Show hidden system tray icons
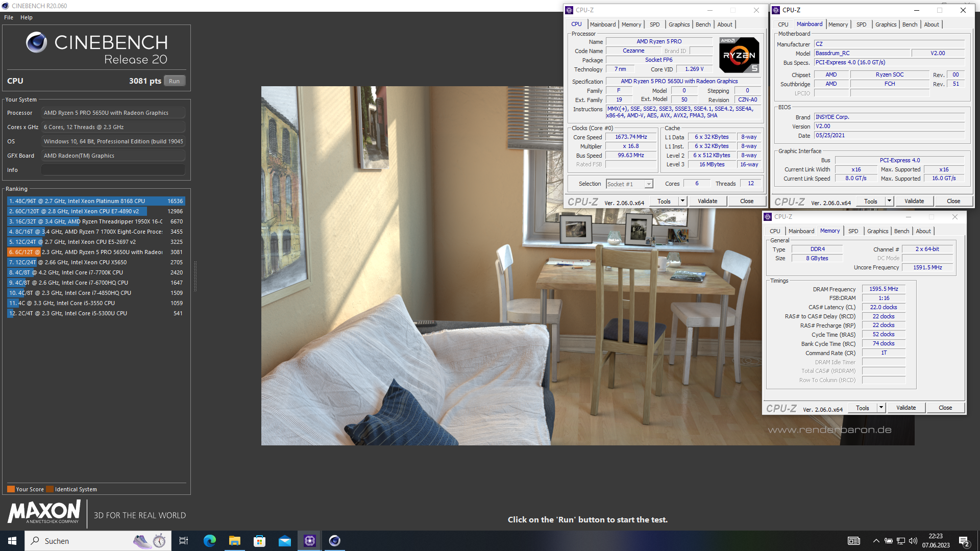Image resolution: width=980 pixels, height=551 pixels. click(x=876, y=541)
